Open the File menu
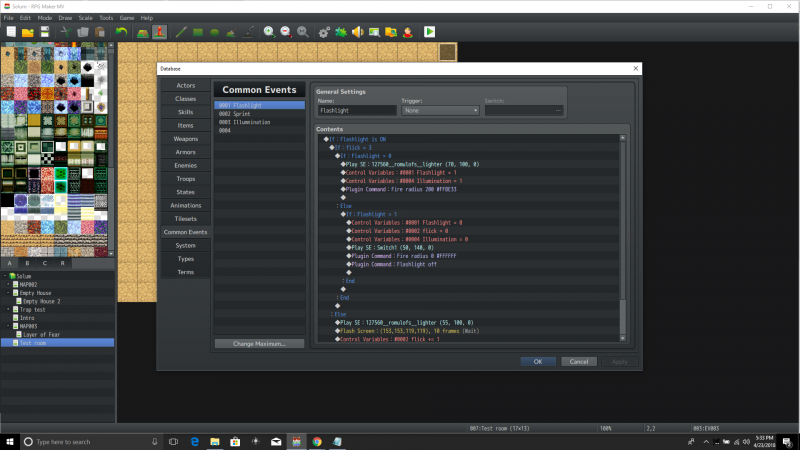 [x=9, y=18]
